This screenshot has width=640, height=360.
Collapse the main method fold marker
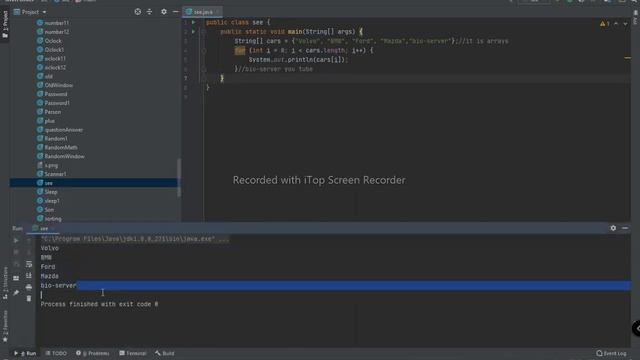pos(203,32)
